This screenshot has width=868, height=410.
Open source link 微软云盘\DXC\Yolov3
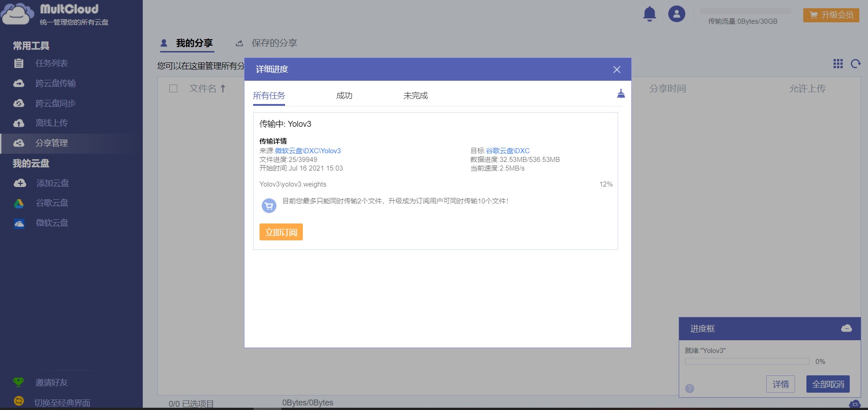tap(308, 151)
